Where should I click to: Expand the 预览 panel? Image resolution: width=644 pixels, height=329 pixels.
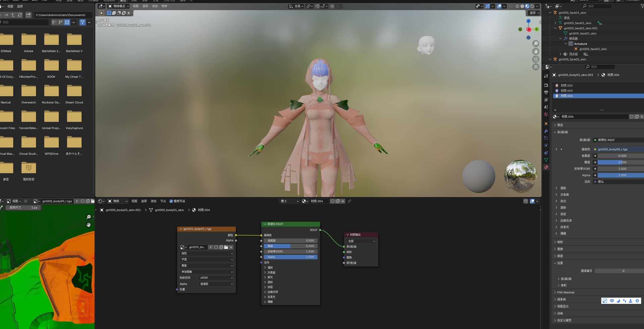(x=560, y=125)
